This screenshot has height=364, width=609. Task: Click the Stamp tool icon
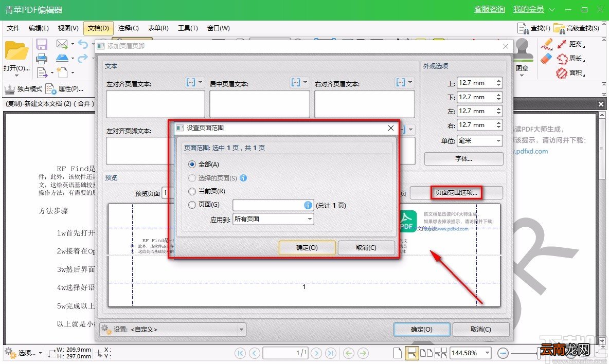[523, 50]
